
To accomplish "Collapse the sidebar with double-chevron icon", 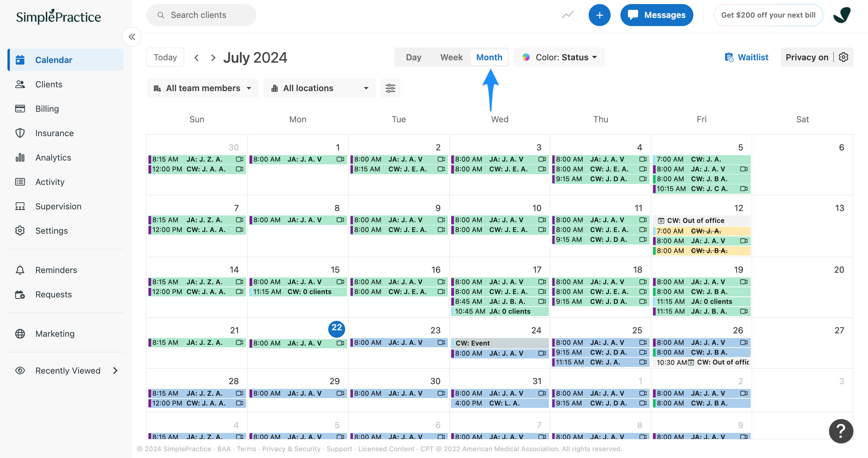I will coord(132,37).
